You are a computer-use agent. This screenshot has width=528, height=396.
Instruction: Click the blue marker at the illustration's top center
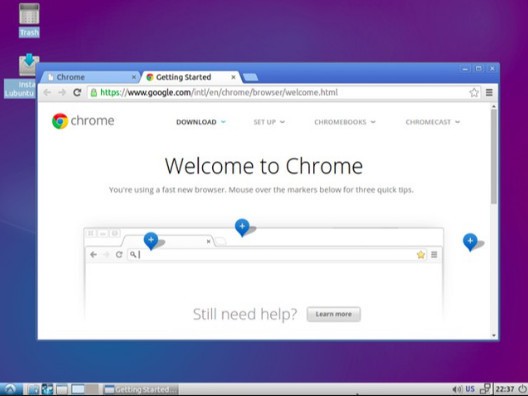coord(242,227)
